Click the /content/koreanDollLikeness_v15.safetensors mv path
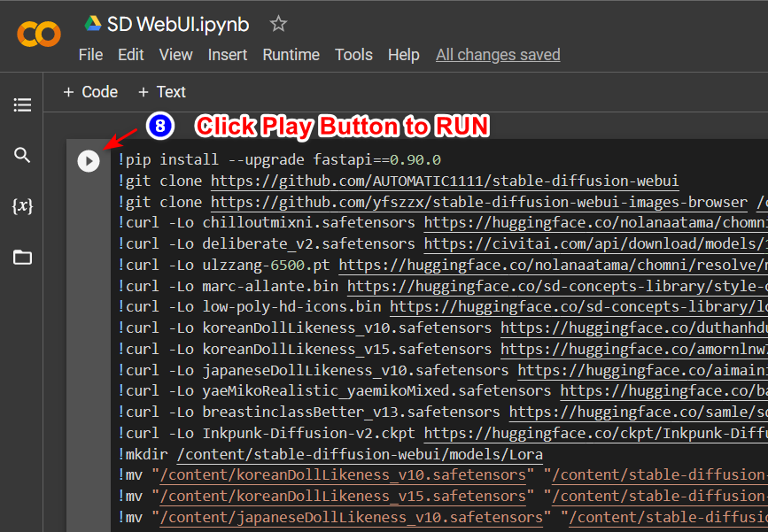 click(x=343, y=497)
